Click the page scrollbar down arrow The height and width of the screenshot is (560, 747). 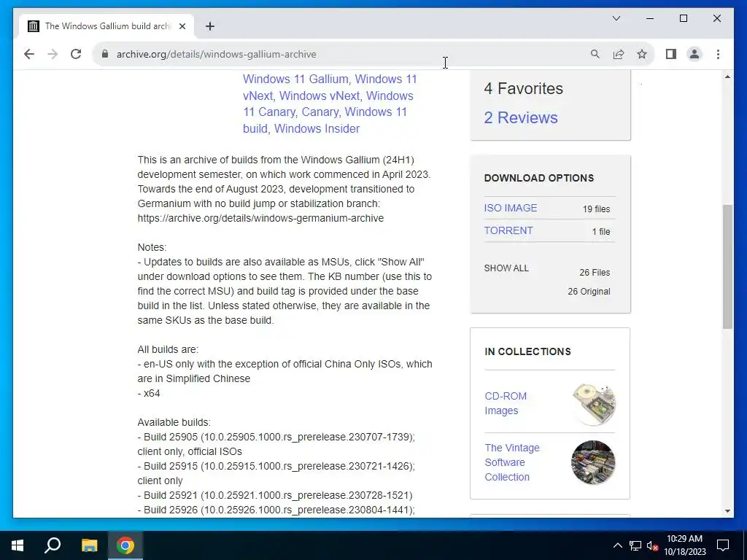coord(727,511)
